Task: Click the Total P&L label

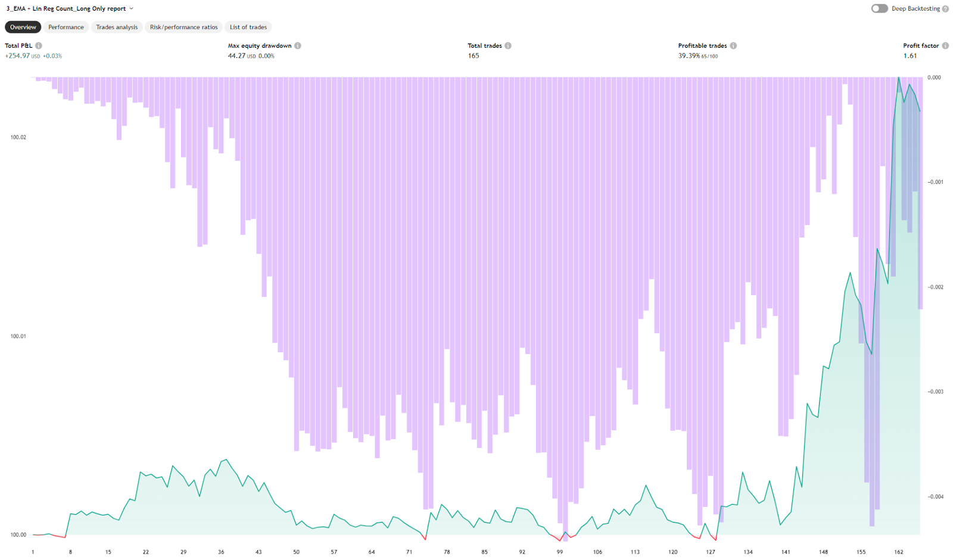Action: coord(18,46)
